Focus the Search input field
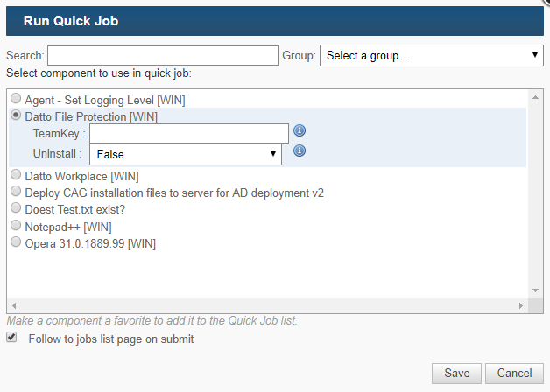The height and width of the screenshot is (392, 550). click(x=163, y=55)
